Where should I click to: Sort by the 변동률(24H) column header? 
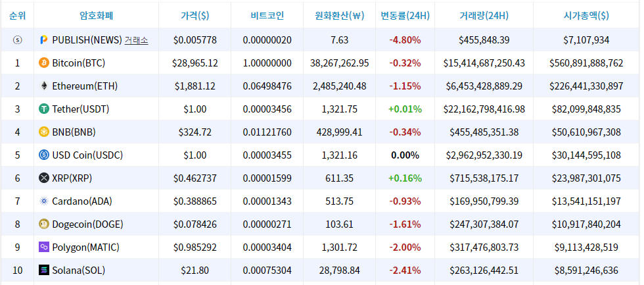click(x=405, y=16)
